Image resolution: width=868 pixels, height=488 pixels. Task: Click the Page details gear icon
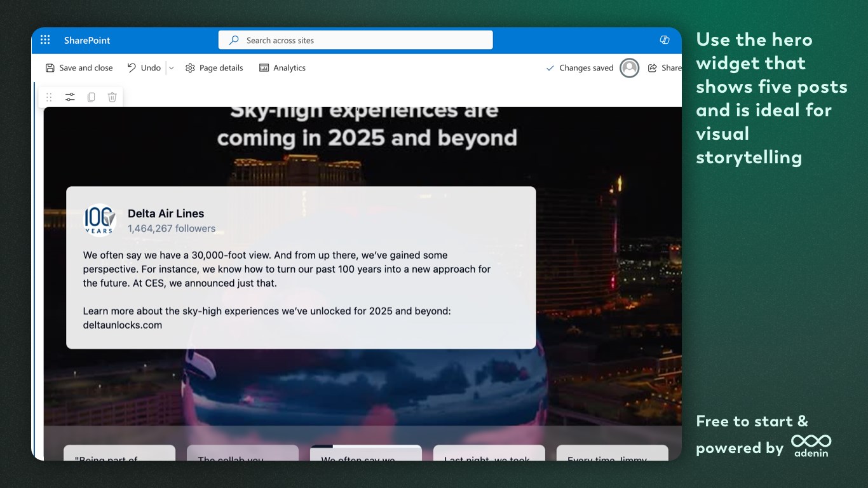pos(190,68)
